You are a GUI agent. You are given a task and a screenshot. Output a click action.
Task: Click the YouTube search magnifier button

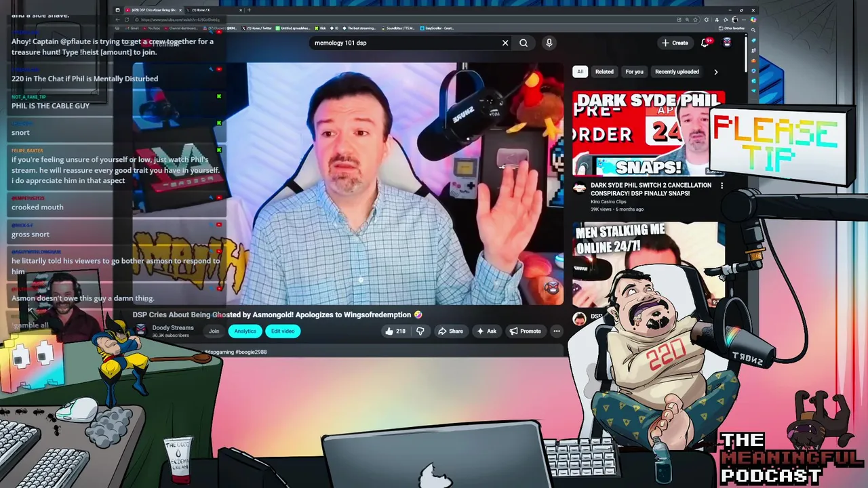pyautogui.click(x=524, y=43)
